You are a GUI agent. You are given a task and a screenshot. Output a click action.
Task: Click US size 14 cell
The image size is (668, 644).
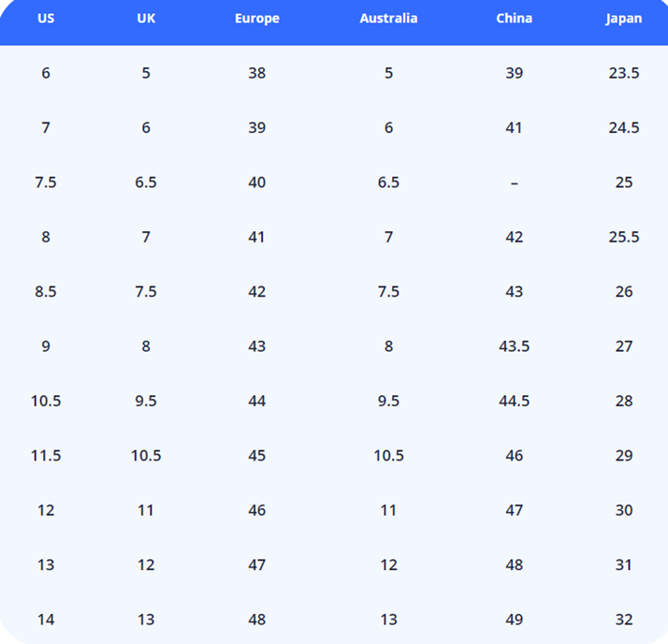pyautogui.click(x=46, y=620)
